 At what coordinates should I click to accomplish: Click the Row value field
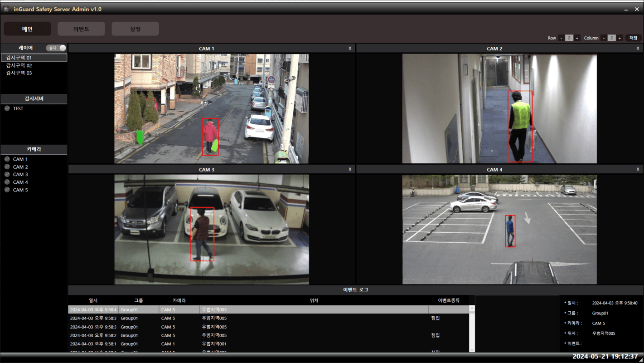pyautogui.click(x=569, y=38)
